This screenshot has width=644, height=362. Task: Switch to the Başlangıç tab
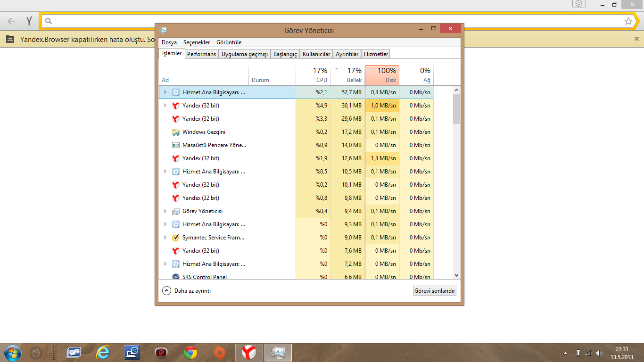[285, 54]
